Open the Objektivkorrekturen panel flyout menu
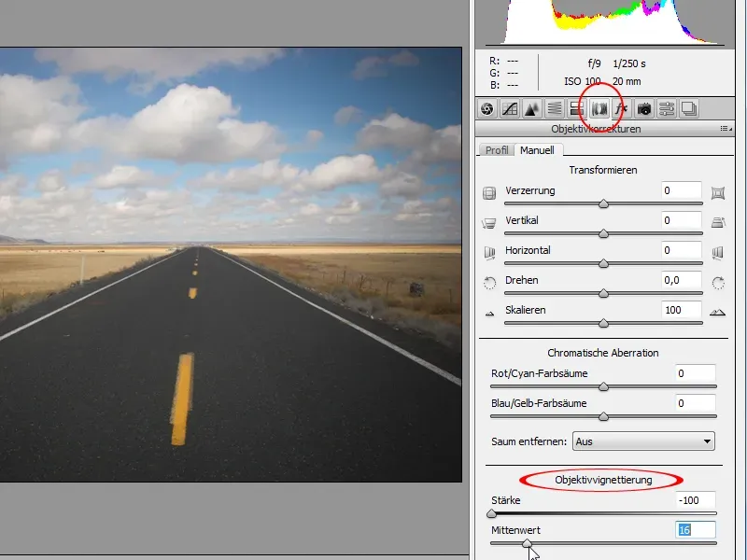 pyautogui.click(x=725, y=129)
